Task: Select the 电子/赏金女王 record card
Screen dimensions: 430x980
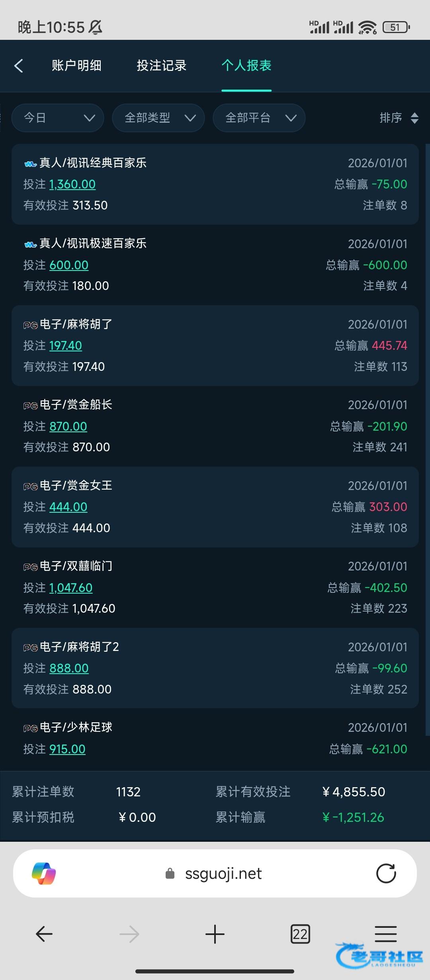Action: pyautogui.click(x=215, y=507)
